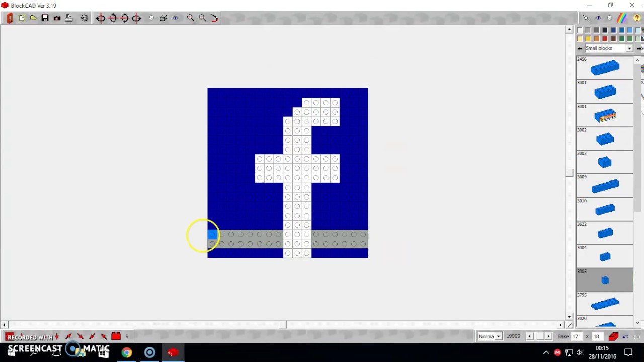Viewport: 644px width, 362px height.
Task: Select the highlighted 3005 block thumbnail
Action: click(x=605, y=280)
